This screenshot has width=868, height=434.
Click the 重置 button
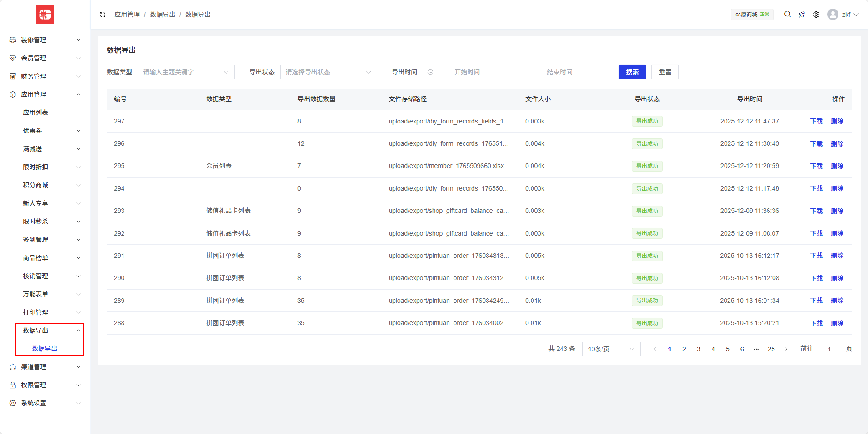pos(665,72)
